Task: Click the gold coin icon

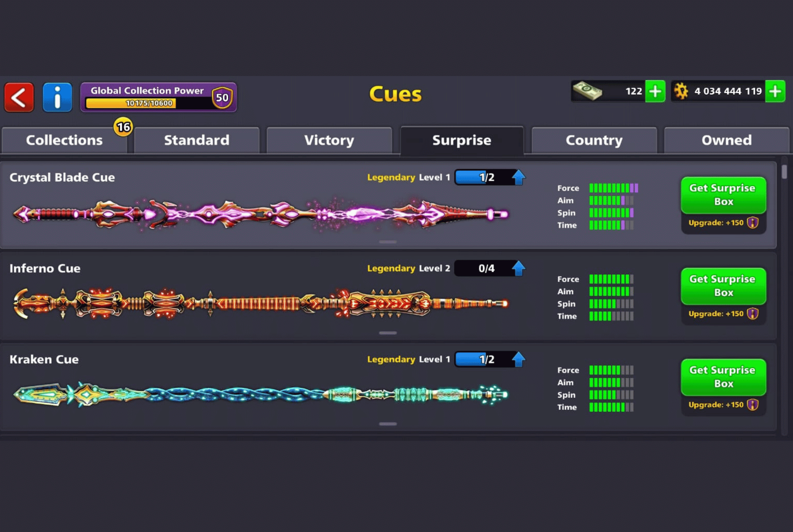Action: [x=681, y=91]
